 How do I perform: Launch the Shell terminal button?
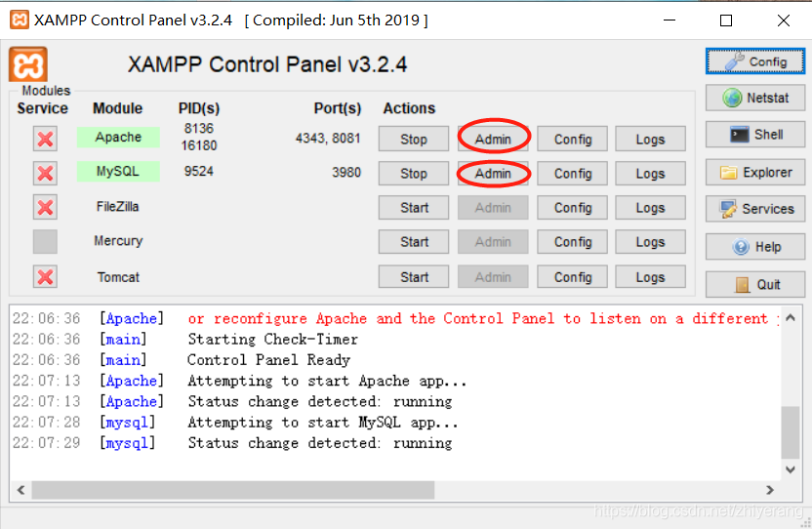tap(755, 135)
